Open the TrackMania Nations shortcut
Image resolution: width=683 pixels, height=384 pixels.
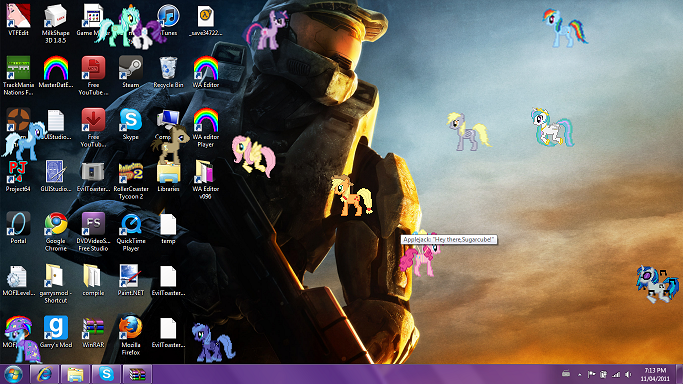[x=18, y=68]
